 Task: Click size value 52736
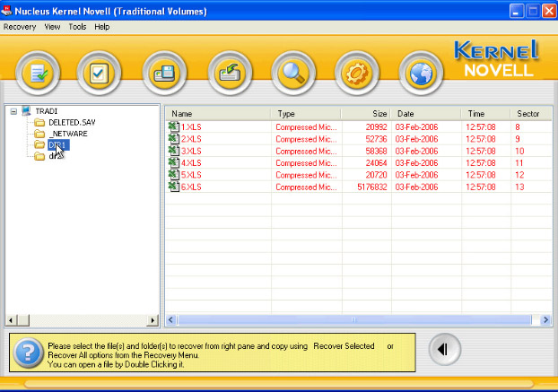point(376,139)
